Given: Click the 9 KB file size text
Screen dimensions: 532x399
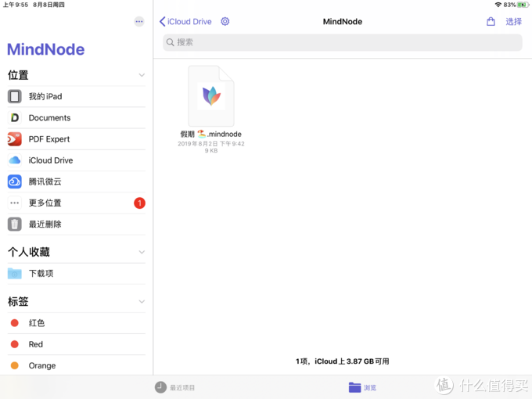Looking at the screenshot, I should click(x=211, y=151).
